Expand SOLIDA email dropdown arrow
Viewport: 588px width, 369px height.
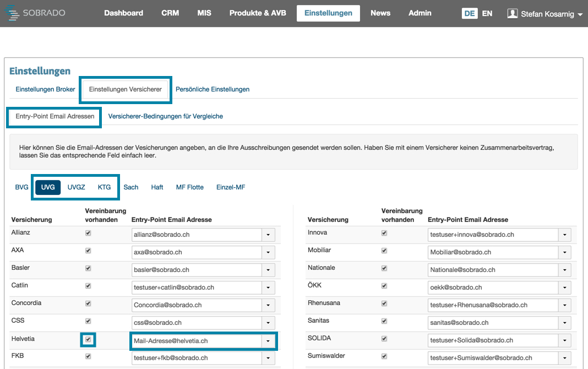[x=564, y=340]
